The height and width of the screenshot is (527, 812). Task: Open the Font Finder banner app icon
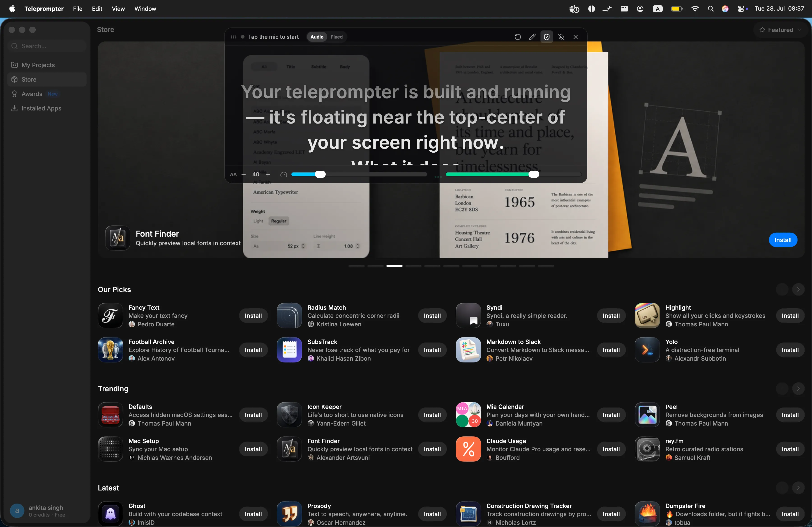[x=117, y=238]
